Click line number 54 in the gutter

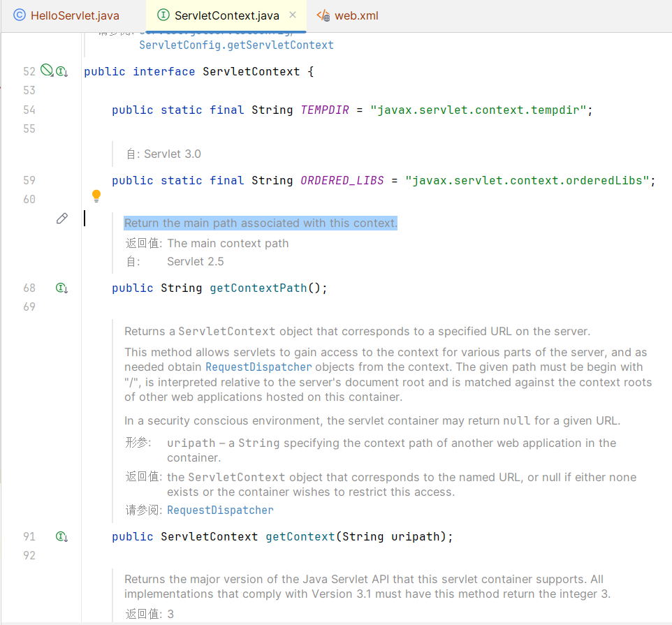point(29,110)
